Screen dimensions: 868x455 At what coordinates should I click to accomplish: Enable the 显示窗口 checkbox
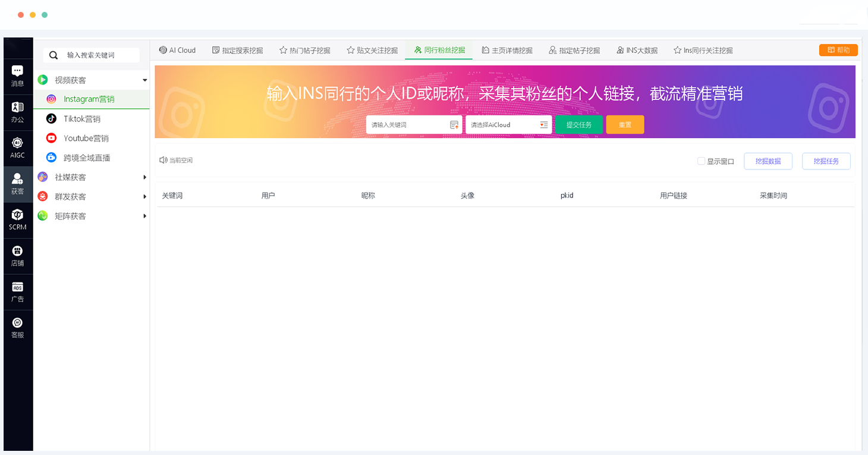(701, 161)
